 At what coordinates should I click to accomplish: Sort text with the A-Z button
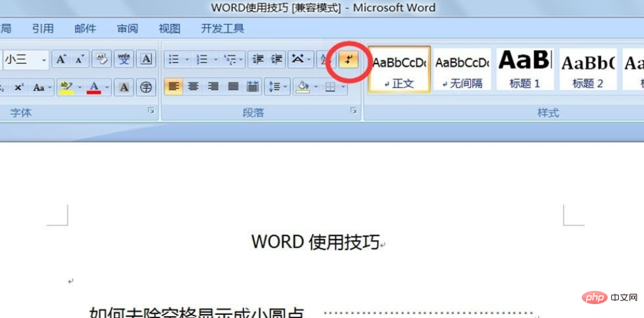click(324, 60)
